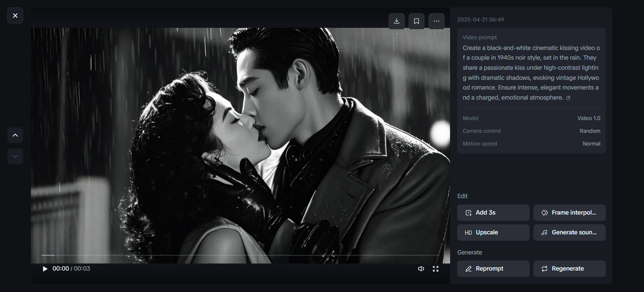Image resolution: width=644 pixels, height=292 pixels.
Task: Click the Add 3s button
Action: tap(493, 213)
